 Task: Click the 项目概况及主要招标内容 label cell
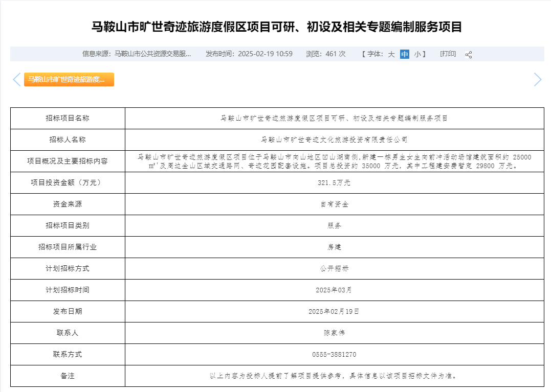pos(68,161)
